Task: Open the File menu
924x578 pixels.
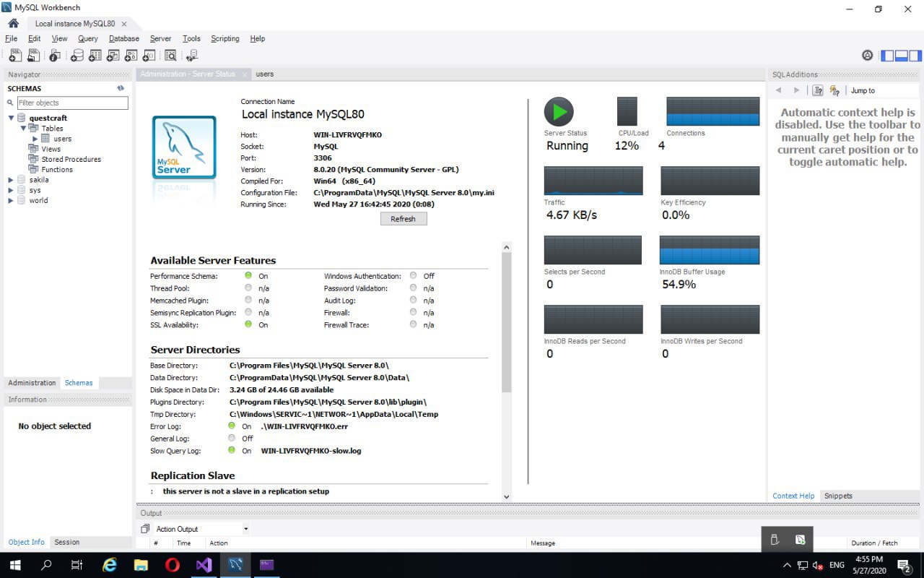Action: tap(11, 38)
